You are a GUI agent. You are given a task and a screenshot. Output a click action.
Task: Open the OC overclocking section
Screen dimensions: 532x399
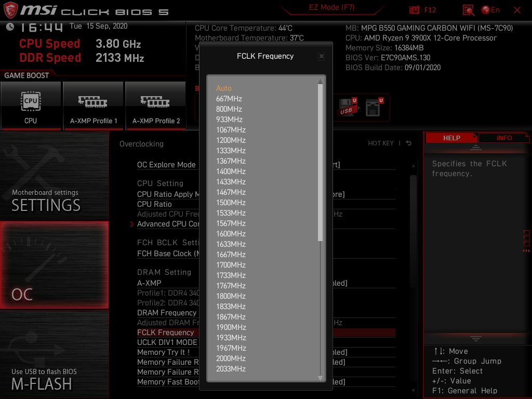coord(54,265)
